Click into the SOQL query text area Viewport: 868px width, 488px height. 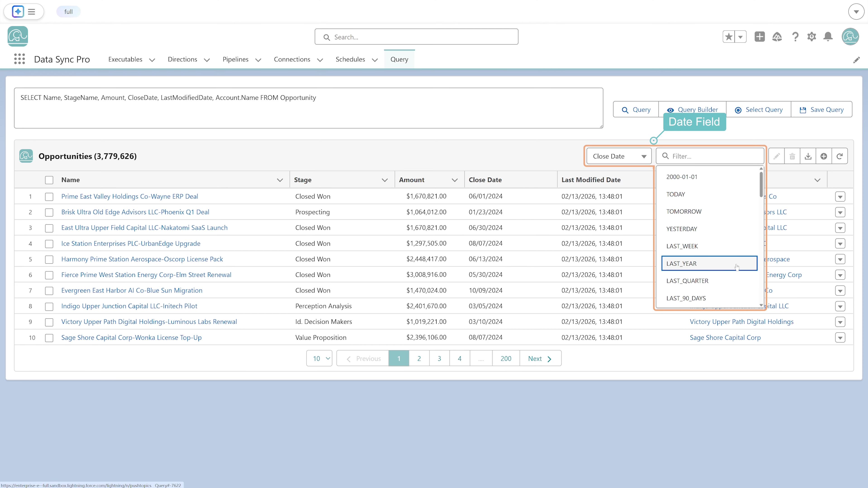coord(309,108)
